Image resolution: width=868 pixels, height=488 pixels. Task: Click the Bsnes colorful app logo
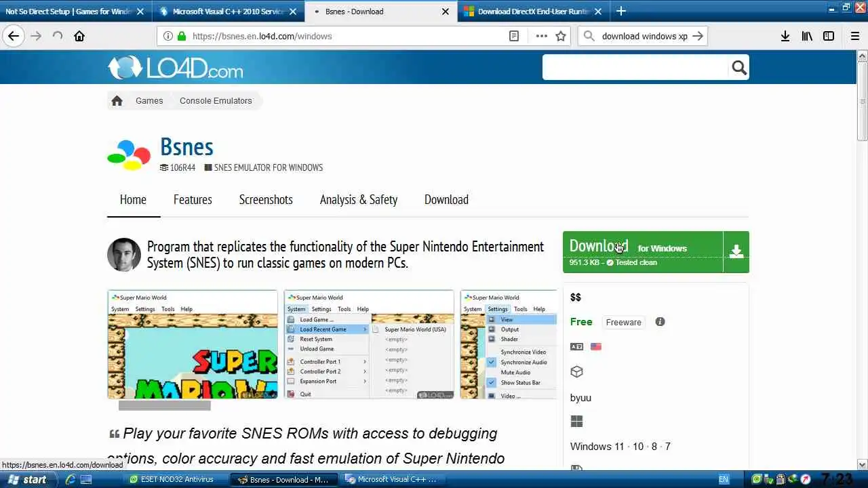coord(129,155)
